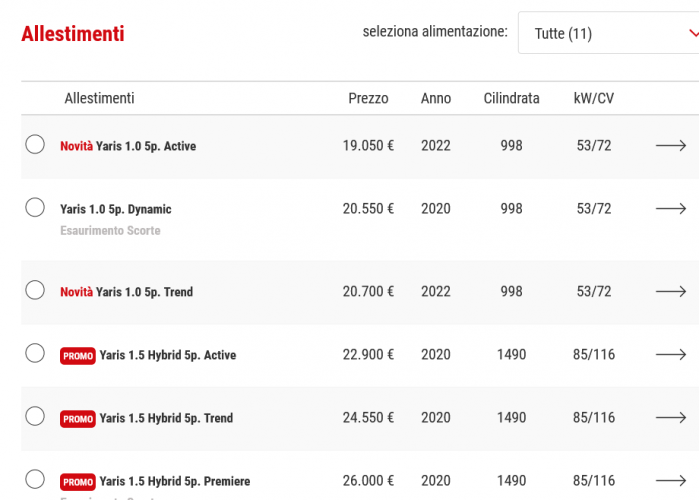Viewport: 699px width, 500px height.
Task: Click arrow icon for Yaris 1.5 Hybrid Trend
Action: tap(670, 418)
